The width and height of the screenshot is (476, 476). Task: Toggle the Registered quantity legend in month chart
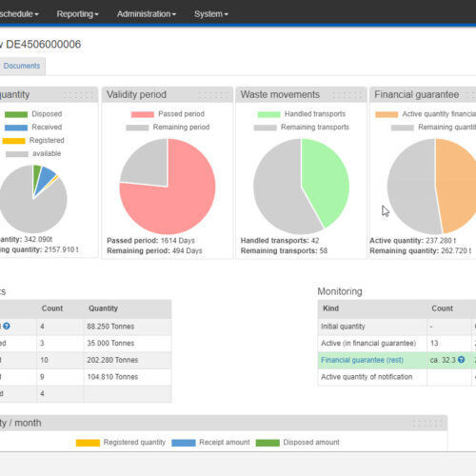pos(121,443)
